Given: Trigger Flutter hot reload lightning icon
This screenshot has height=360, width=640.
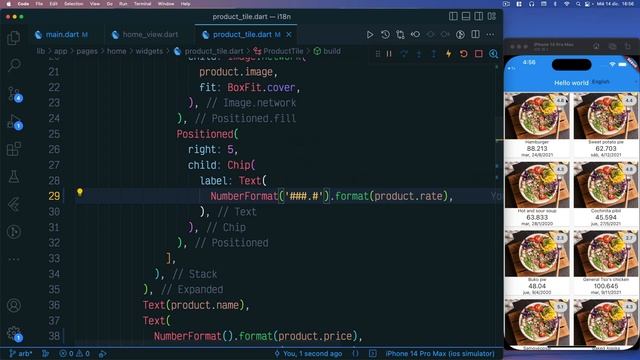Looking at the screenshot, I should (449, 53).
